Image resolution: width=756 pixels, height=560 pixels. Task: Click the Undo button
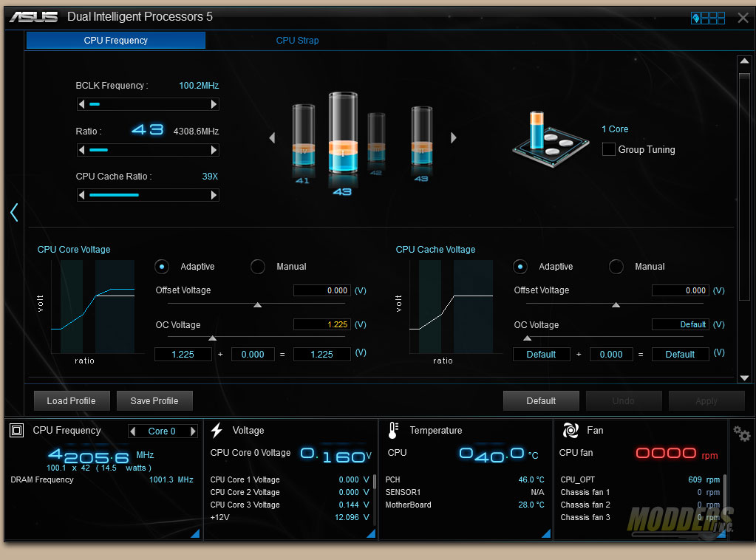(624, 401)
